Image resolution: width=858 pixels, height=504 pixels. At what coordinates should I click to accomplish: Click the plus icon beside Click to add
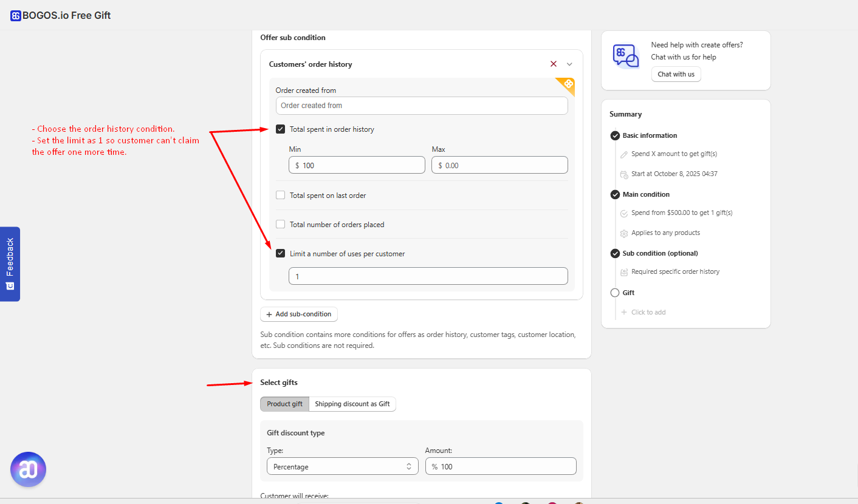point(624,312)
